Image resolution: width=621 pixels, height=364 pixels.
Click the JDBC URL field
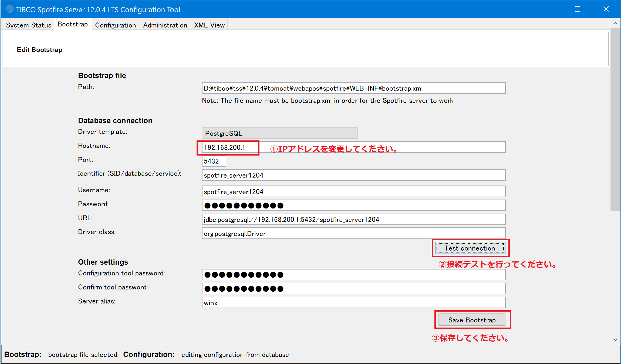point(354,219)
